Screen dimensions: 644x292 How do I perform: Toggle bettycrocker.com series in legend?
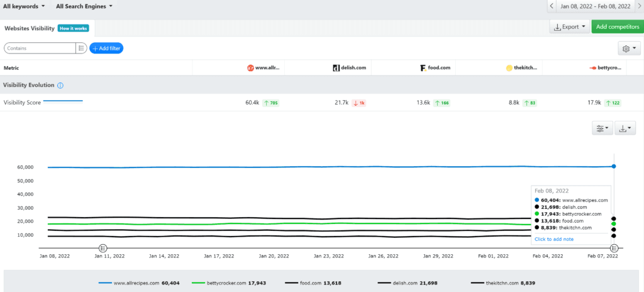pyautogui.click(x=229, y=283)
